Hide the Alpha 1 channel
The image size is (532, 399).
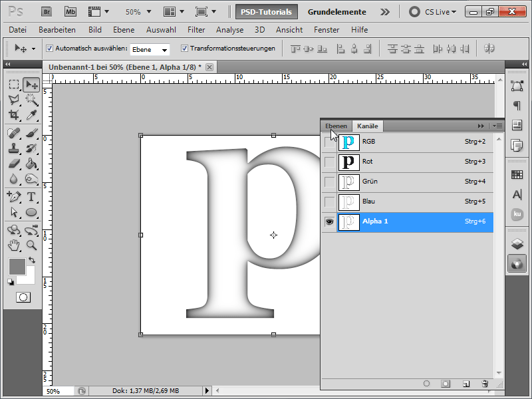point(329,222)
